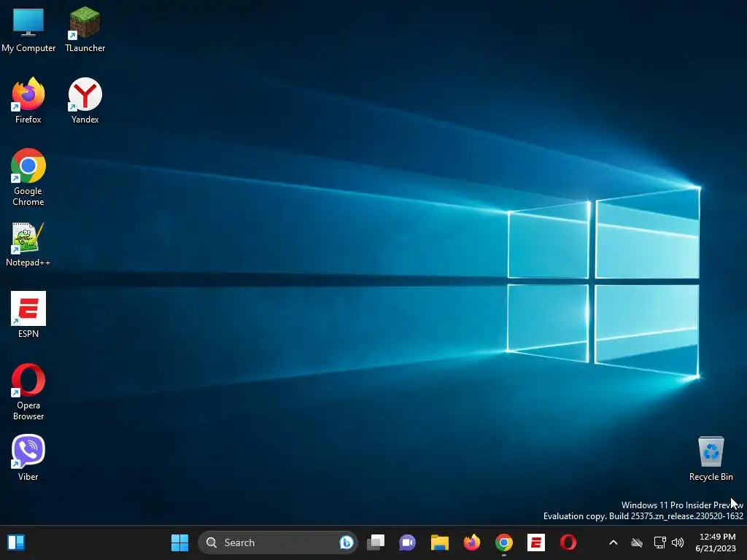Select the Notepad++ desktop shortcut
Screen dimensions: 747x560
[28, 244]
